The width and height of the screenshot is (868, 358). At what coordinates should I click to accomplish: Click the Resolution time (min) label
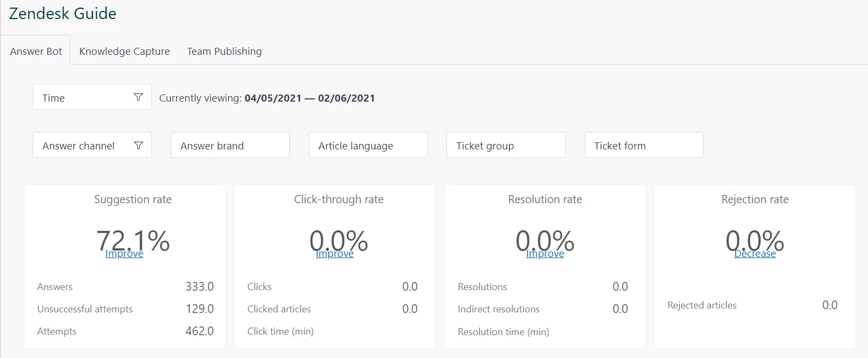(503, 332)
